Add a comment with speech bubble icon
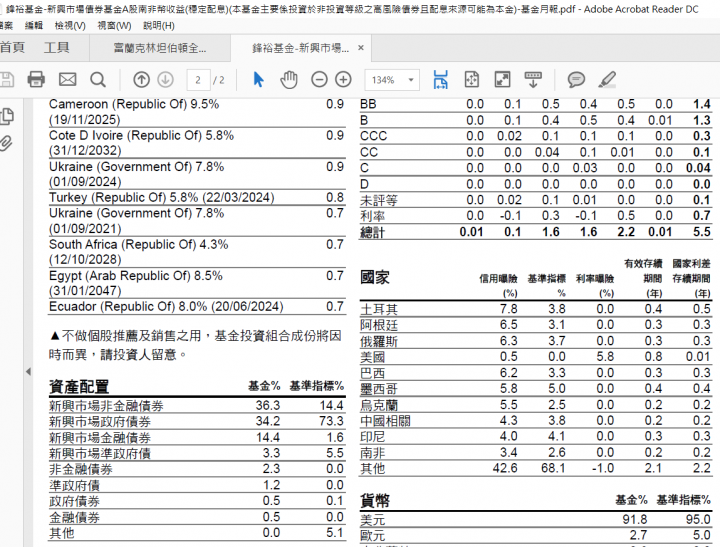This screenshot has height=547, width=720. click(x=576, y=80)
